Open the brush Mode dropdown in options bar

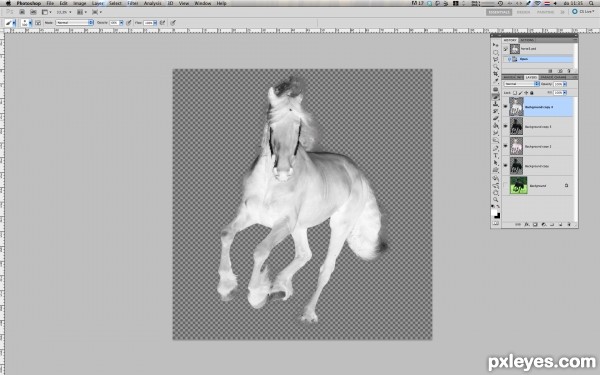(75, 23)
